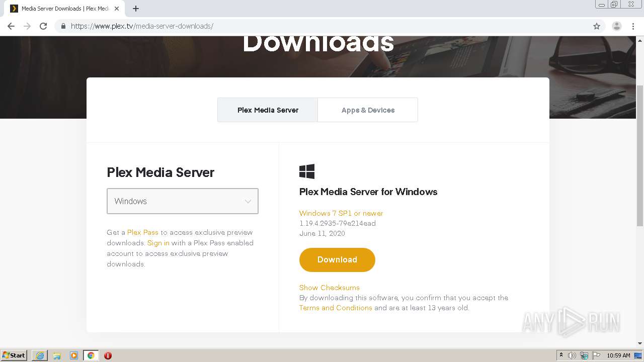Click the browser forward arrow
This screenshot has height=362, width=644.
tap(27, 26)
